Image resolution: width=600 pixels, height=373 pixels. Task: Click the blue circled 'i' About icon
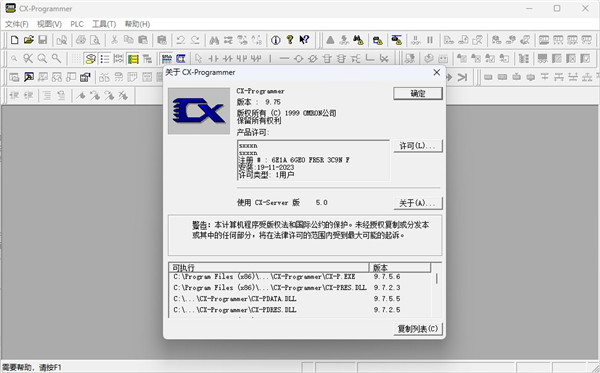[x=276, y=40]
